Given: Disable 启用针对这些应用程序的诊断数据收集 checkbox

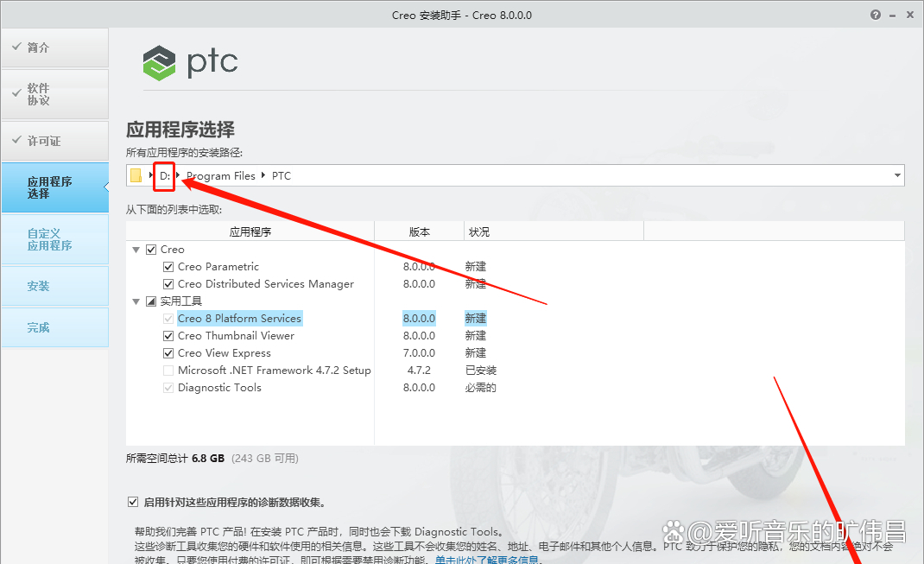Looking at the screenshot, I should (x=133, y=502).
